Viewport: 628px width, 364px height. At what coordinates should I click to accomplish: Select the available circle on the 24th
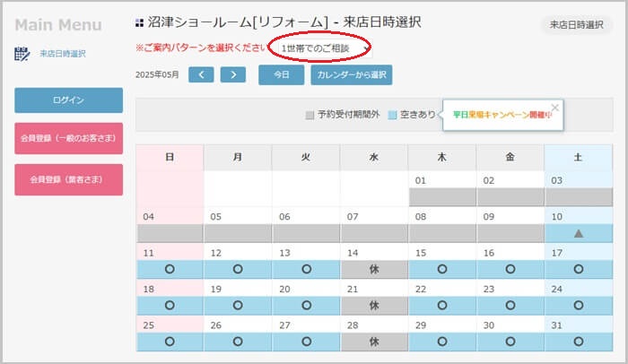579,306
